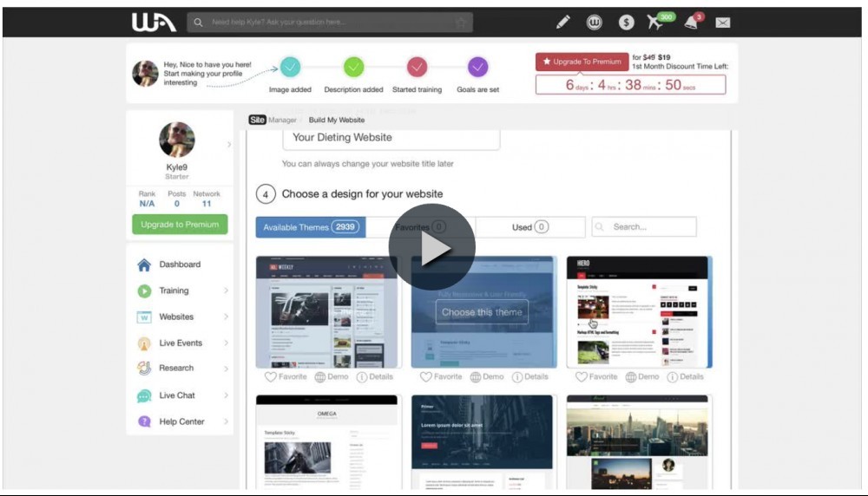Click red Upgrade To Premium button
The image size is (868, 496).
pos(582,62)
